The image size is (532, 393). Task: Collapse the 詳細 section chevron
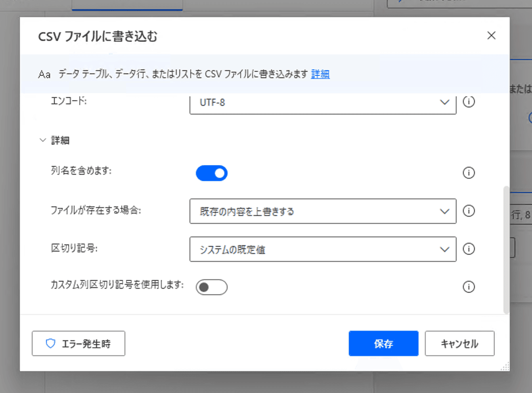[43, 140]
